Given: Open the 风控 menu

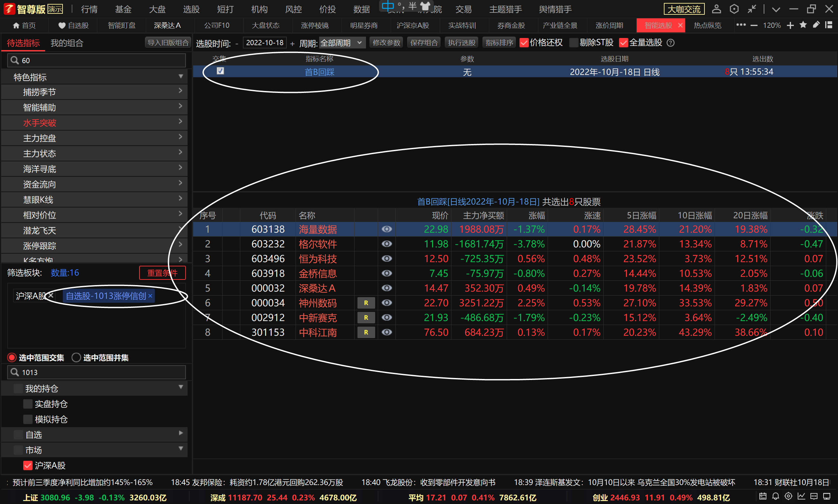Looking at the screenshot, I should [294, 9].
